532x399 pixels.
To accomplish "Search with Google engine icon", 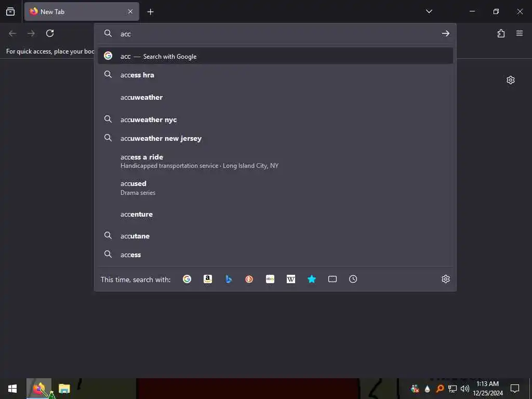I will pos(187,279).
